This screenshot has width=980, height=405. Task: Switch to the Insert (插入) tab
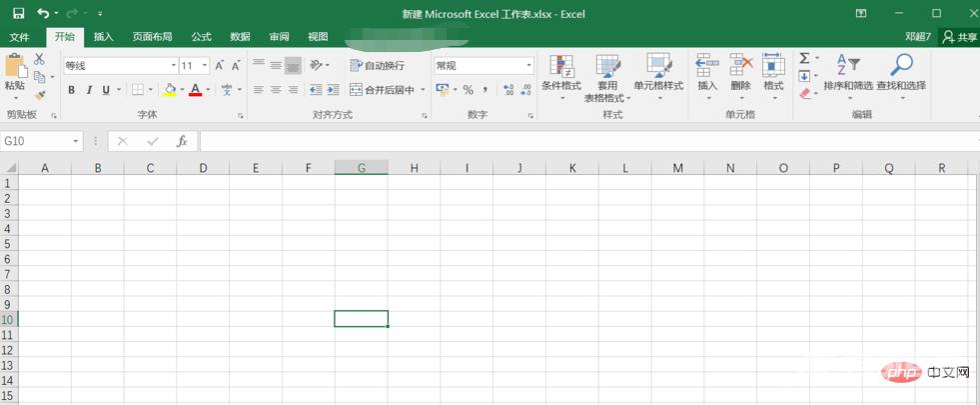(103, 37)
